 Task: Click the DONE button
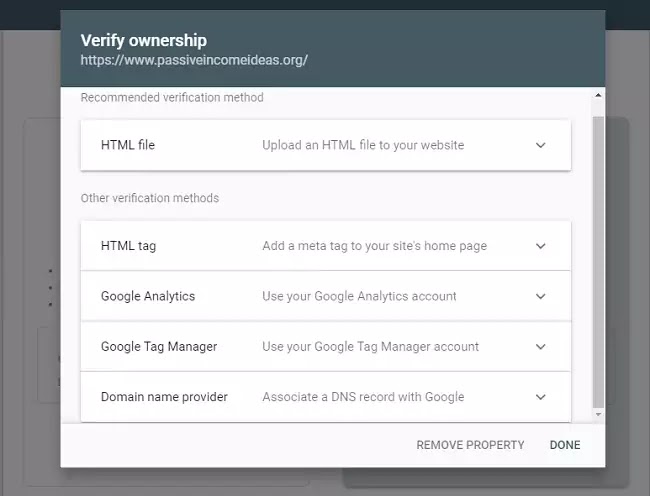[x=565, y=445]
